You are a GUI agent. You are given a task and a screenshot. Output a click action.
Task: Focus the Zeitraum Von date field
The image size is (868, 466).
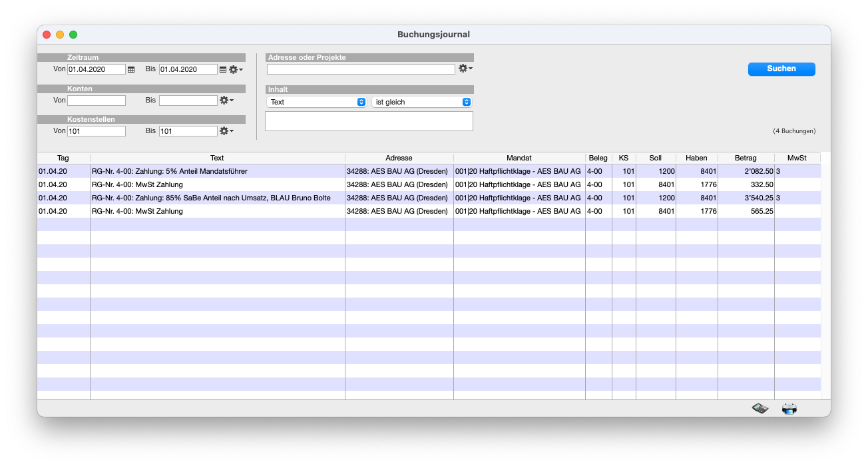[97, 69]
